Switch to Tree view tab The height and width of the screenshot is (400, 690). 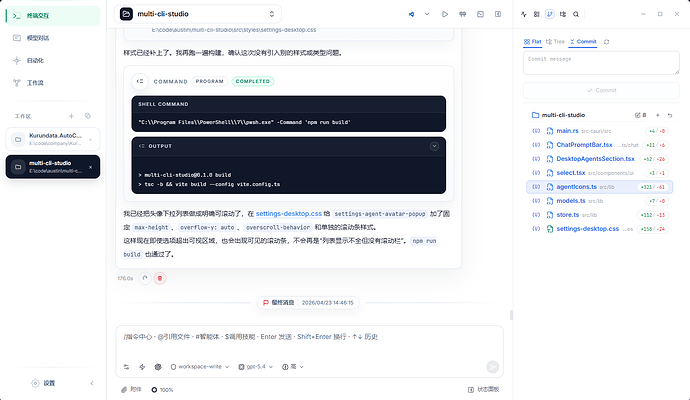[x=555, y=41]
